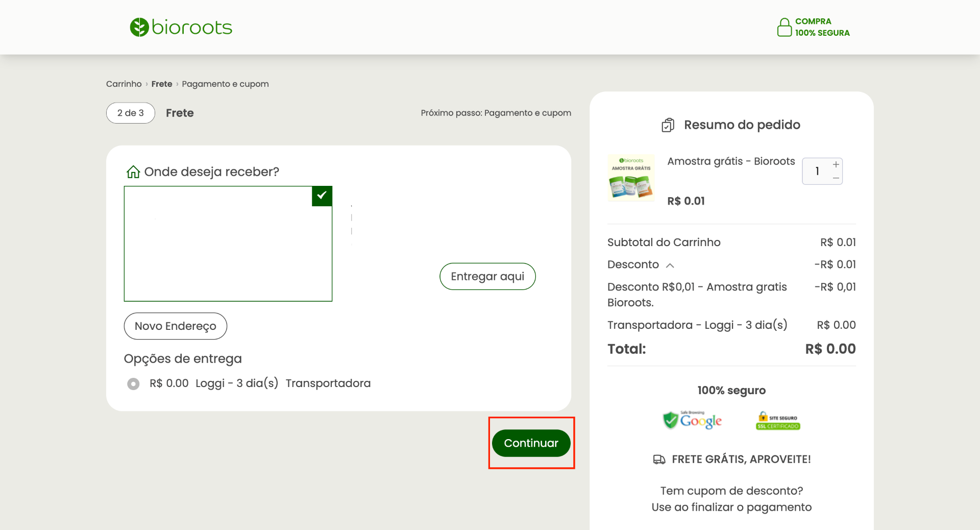Click the Total R$ 0.00 value
This screenshot has width=980, height=530.
pyautogui.click(x=830, y=349)
